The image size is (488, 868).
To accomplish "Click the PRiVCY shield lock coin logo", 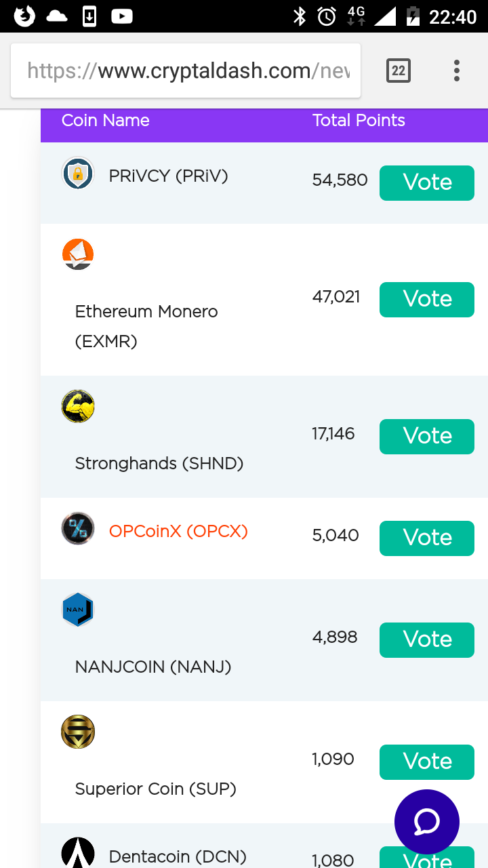I will coord(78,174).
